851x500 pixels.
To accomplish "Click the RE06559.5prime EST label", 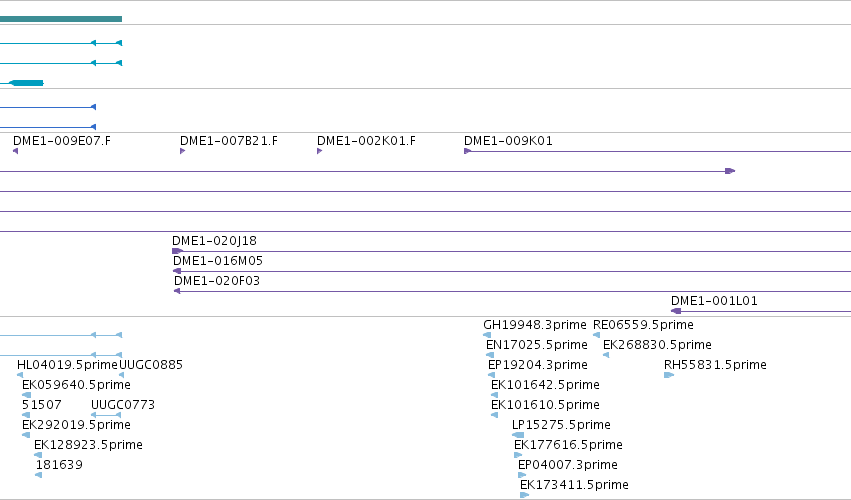I will coord(643,325).
